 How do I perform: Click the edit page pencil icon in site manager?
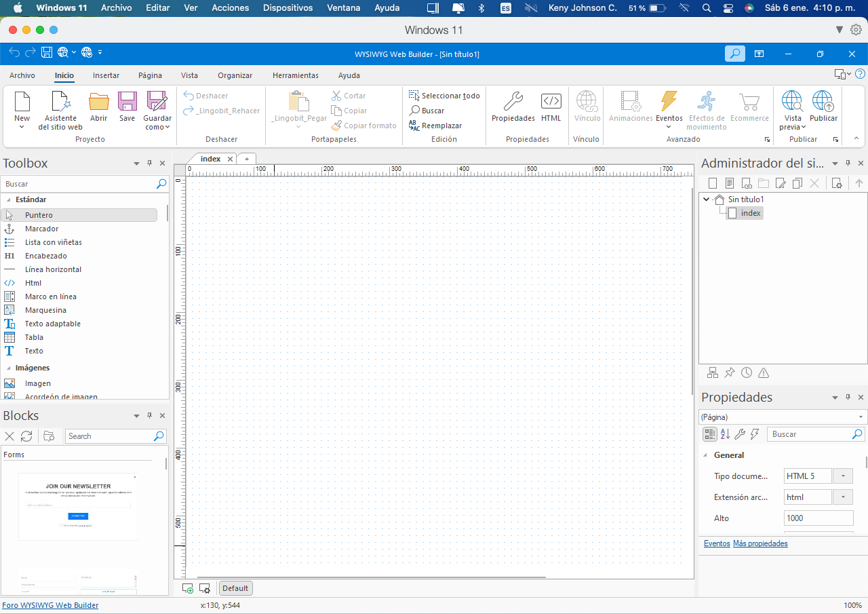pos(781,183)
